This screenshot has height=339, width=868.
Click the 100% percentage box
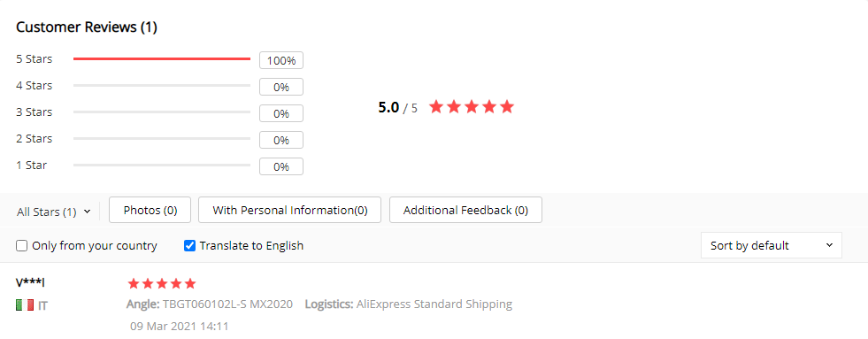pos(281,60)
